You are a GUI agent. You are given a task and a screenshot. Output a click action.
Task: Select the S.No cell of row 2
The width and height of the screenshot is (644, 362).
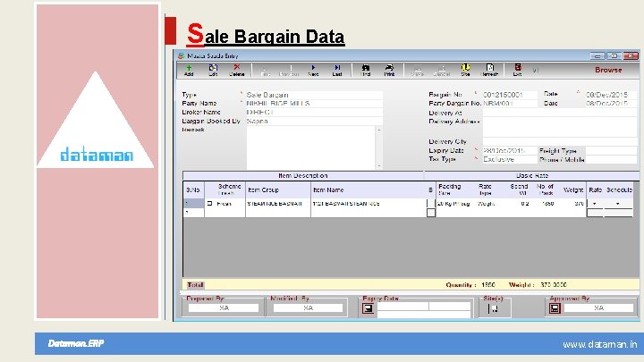193,213
